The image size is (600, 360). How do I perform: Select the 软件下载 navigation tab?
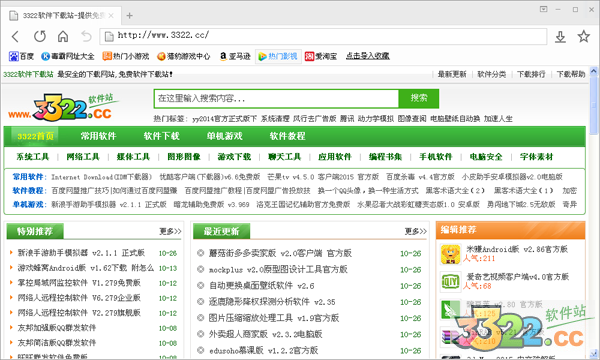tap(161, 136)
